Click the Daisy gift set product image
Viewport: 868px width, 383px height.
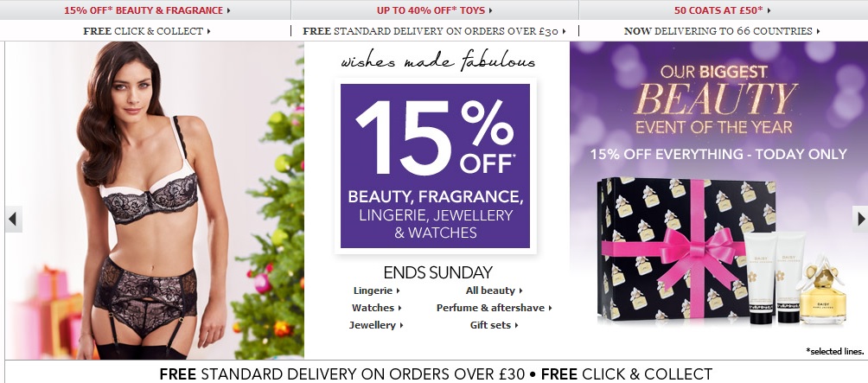point(721,252)
